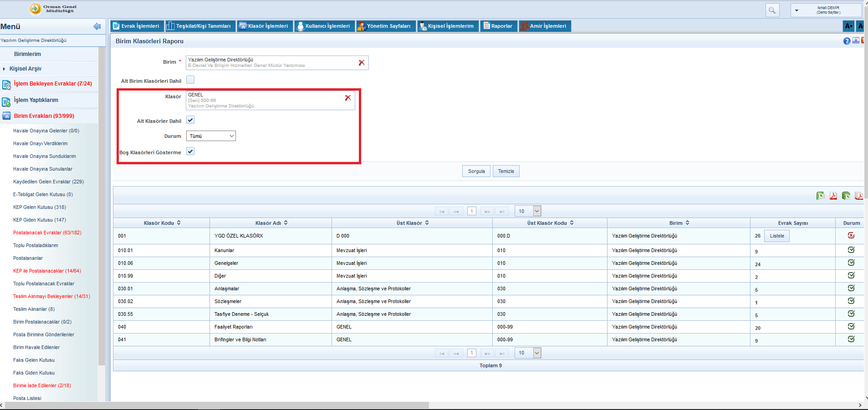Image resolution: width=868 pixels, height=410 pixels.
Task: Uncheck Alt Klasörler Dahil checkbox
Action: point(190,120)
